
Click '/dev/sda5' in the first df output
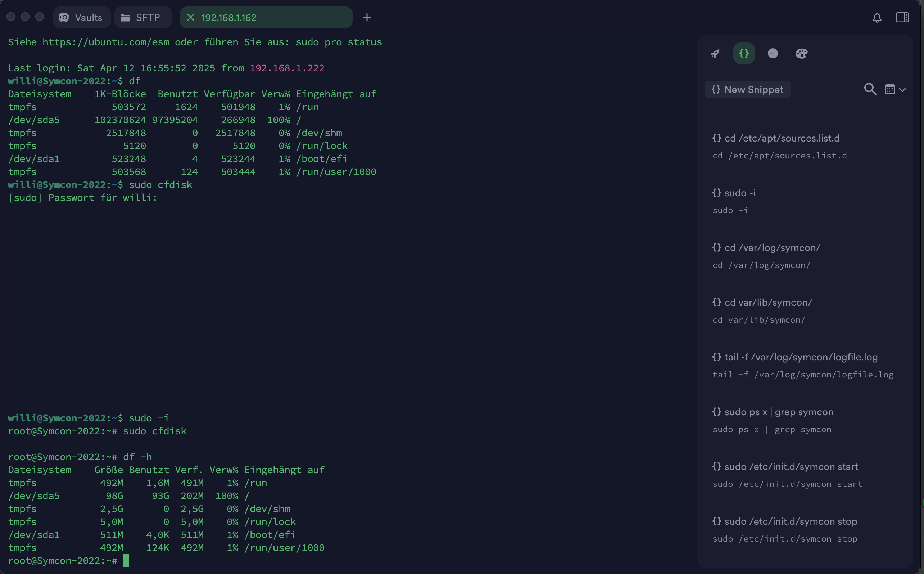[34, 120]
